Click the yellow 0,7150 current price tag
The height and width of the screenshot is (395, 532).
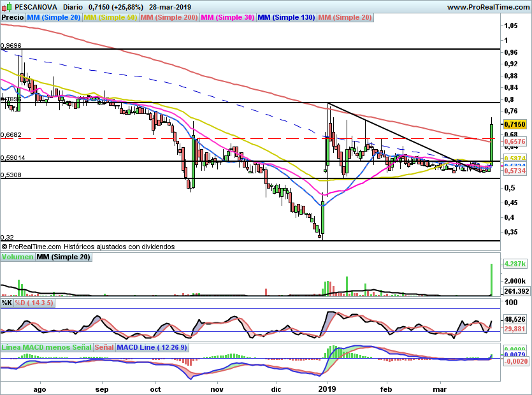point(514,124)
